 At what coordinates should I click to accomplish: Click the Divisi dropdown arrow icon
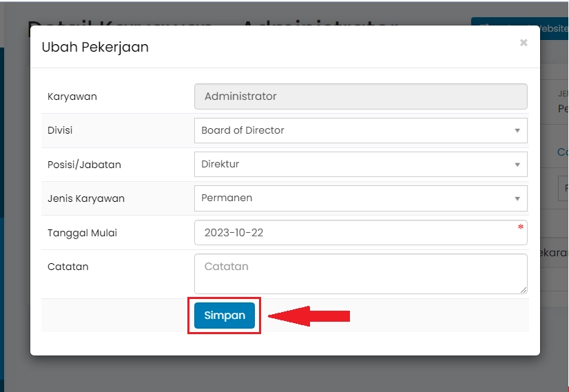[x=517, y=131]
